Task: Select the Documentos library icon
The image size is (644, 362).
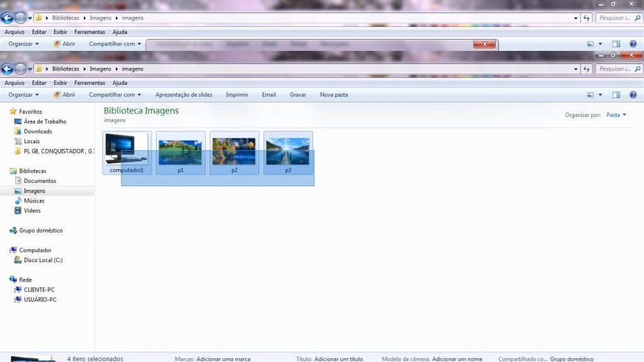Action: click(18, 181)
